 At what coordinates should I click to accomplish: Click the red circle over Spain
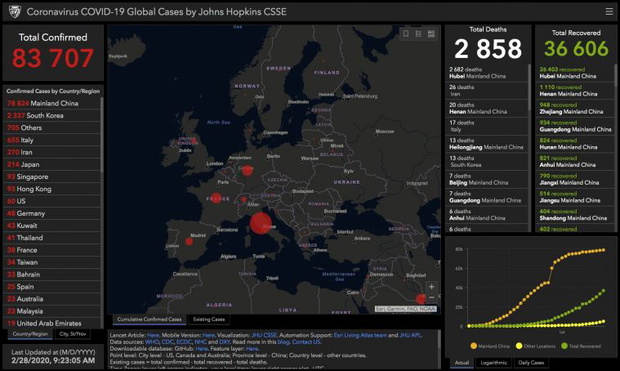coord(189,241)
